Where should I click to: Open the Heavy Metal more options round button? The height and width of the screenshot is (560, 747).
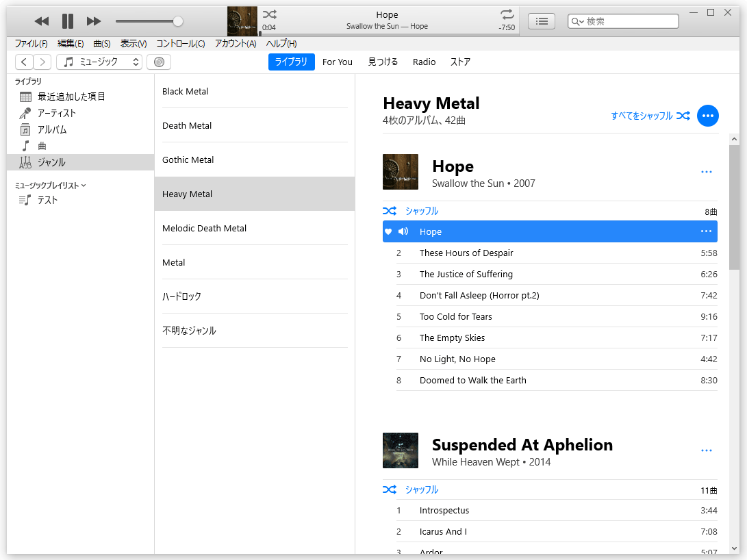tap(707, 116)
